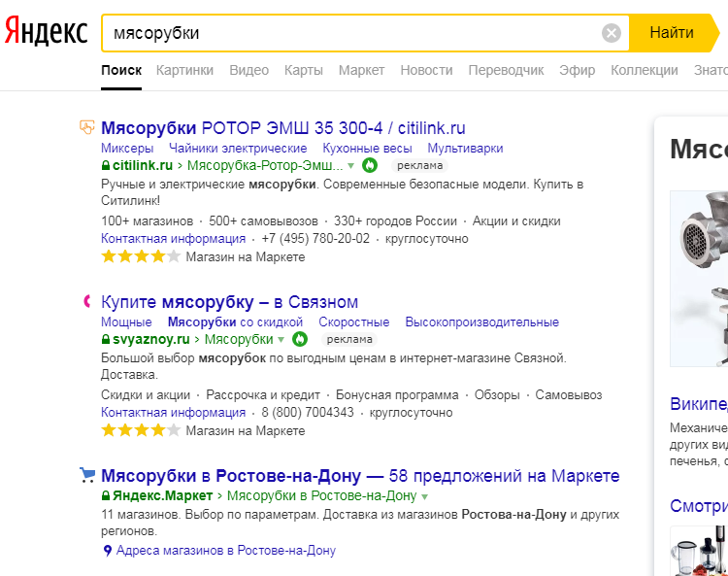
Task: Open the Карты tab
Action: coord(303,70)
